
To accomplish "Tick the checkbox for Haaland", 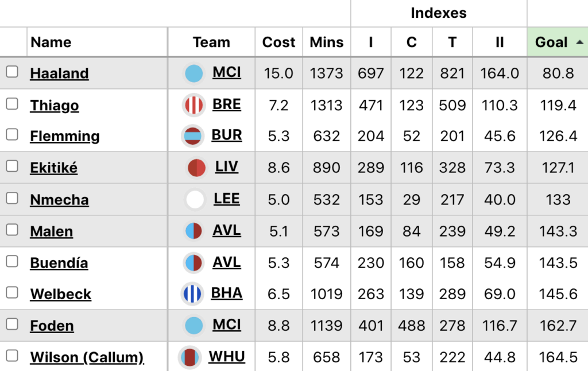I will click(x=12, y=72).
